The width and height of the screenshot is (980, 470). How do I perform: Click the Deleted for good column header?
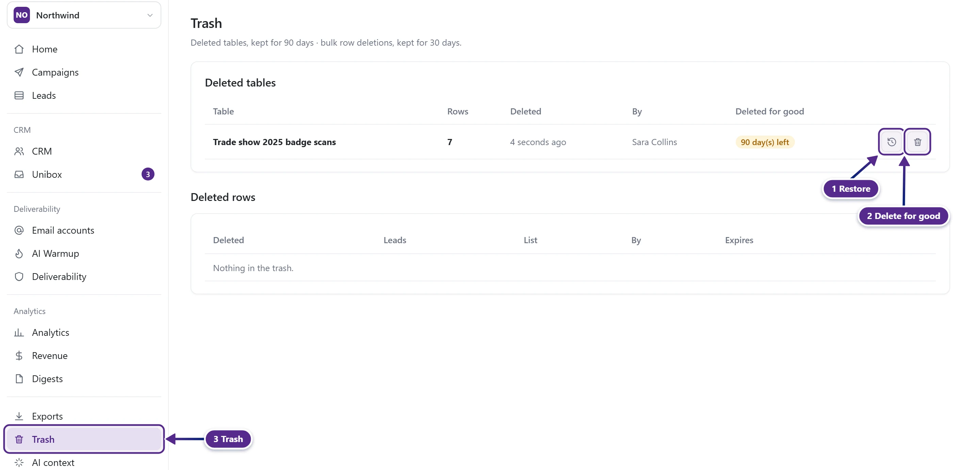(x=769, y=111)
